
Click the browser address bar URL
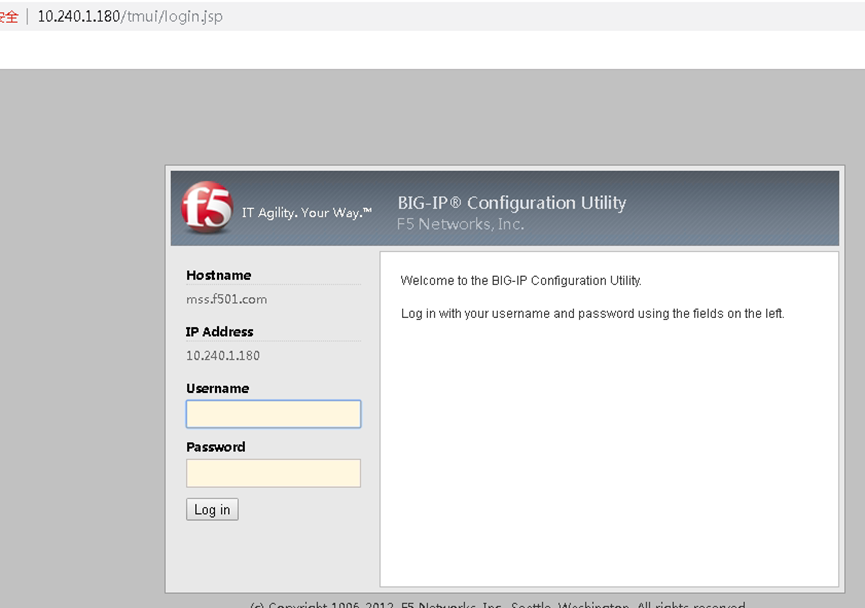(x=130, y=17)
